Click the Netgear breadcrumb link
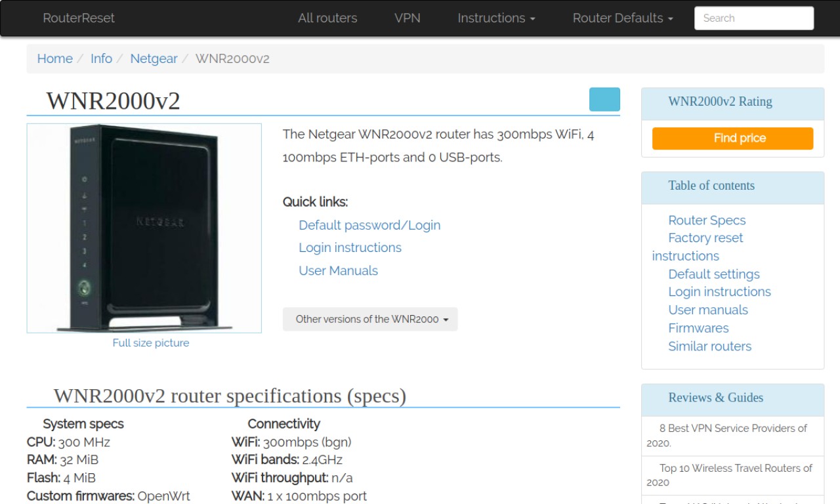The width and height of the screenshot is (840, 504). (154, 58)
